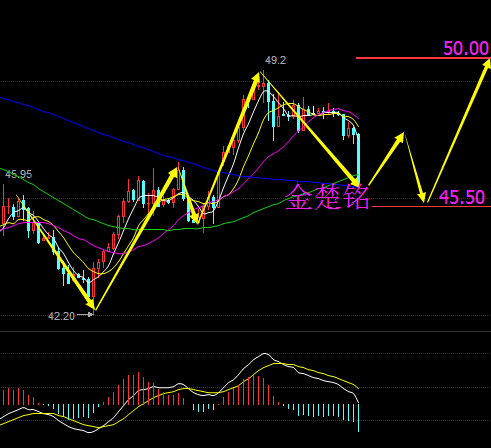Image resolution: width=491 pixels, height=448 pixels.
Task: Click the 45.95 price label
Action: click(18, 174)
